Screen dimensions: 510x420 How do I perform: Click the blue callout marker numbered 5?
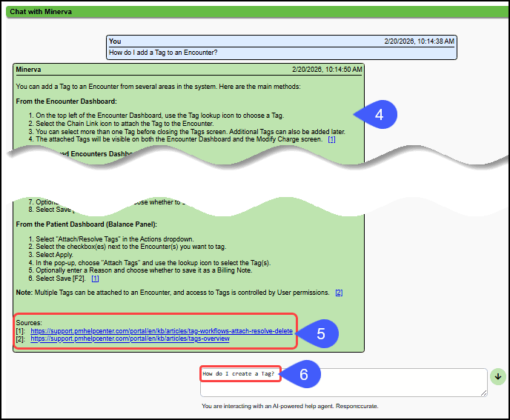(x=320, y=333)
